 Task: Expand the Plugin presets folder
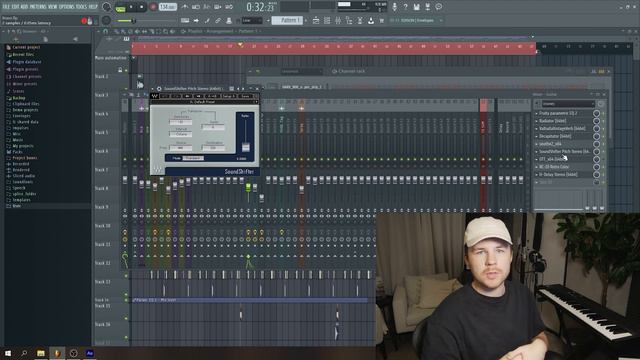pyautogui.click(x=25, y=69)
